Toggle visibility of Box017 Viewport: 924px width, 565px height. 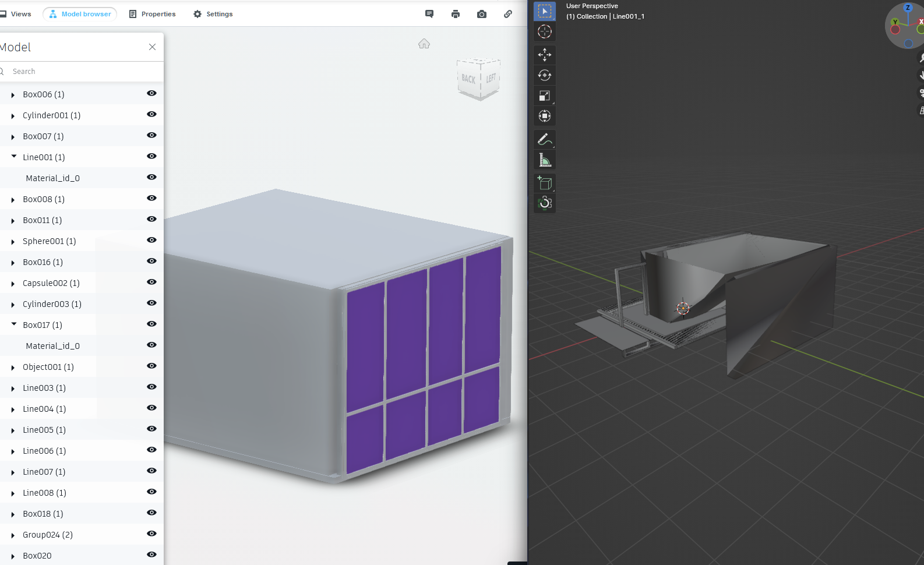pyautogui.click(x=151, y=324)
